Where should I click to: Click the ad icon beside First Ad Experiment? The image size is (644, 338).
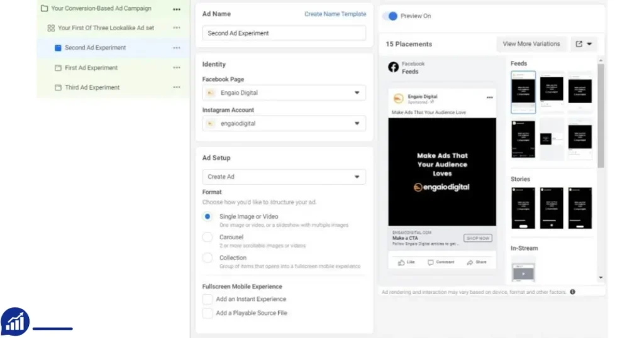58,68
